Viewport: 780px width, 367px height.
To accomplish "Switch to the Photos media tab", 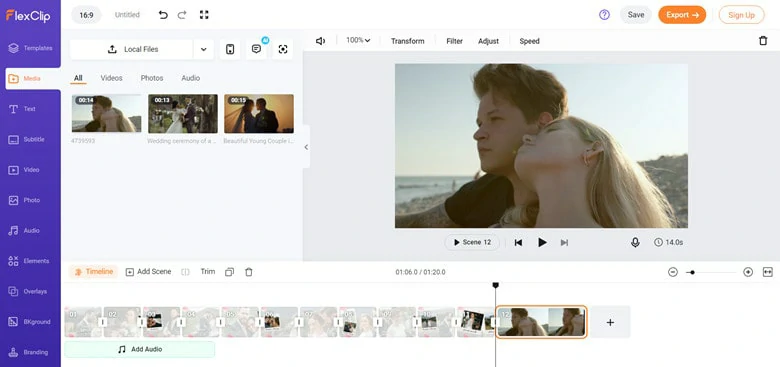I will (152, 78).
